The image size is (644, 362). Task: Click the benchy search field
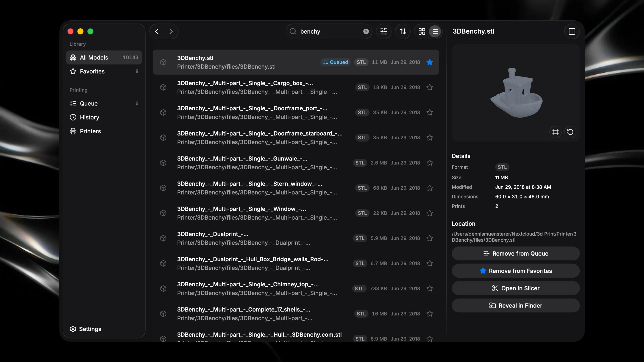click(329, 32)
